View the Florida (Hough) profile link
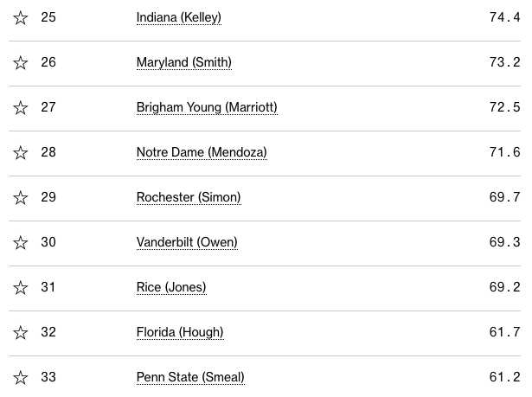This screenshot has height=397, width=532. 180,333
